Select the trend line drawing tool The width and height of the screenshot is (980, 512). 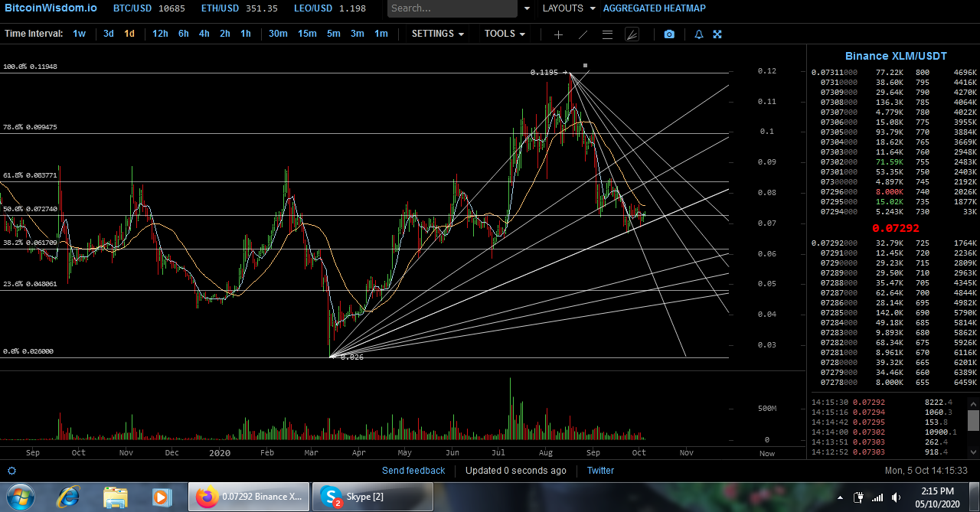[x=583, y=34]
